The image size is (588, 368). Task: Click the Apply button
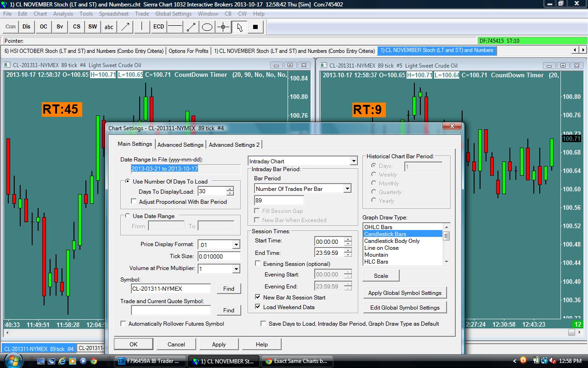pos(219,344)
